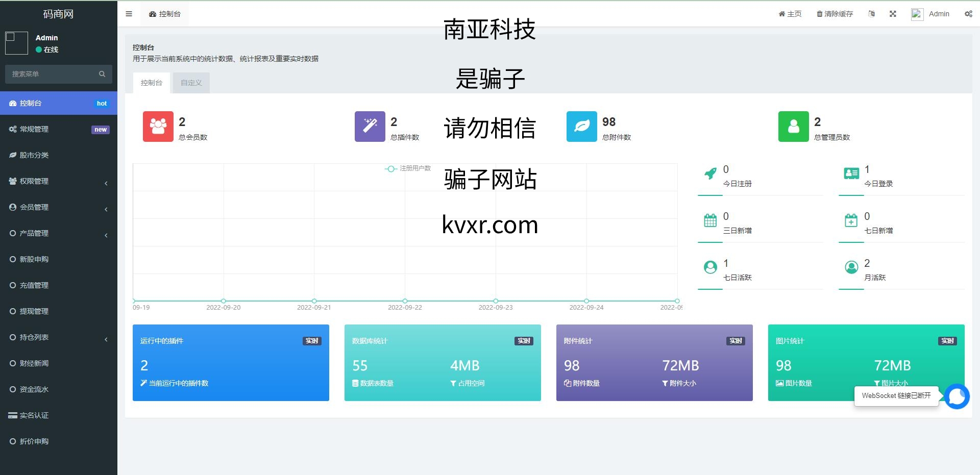Expand 产品管理 sidebar arrow
Image resolution: width=980 pixels, height=475 pixels.
106,235
